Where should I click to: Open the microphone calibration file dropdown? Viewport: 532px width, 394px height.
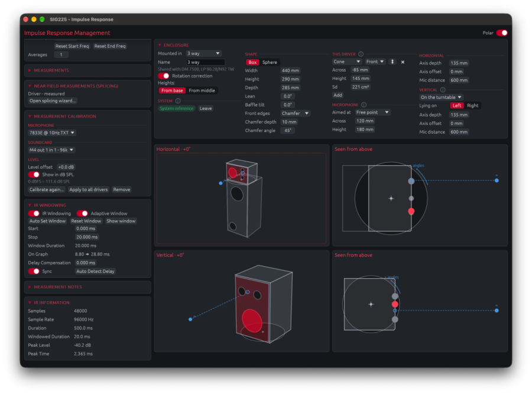point(51,133)
